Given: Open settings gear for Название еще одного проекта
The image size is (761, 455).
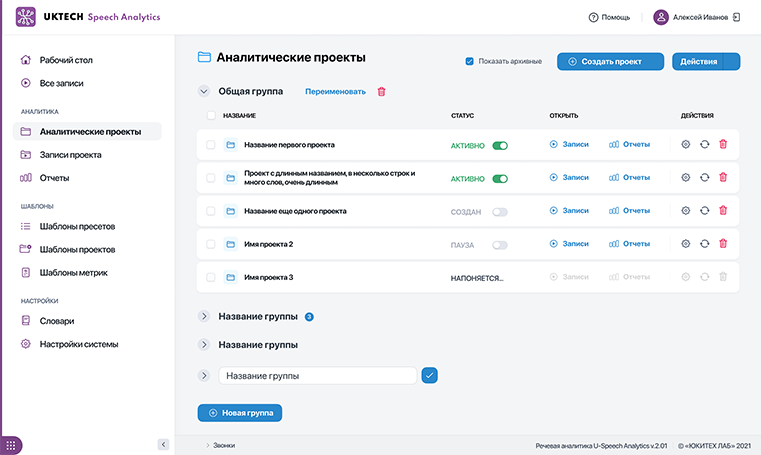Looking at the screenshot, I should [686, 211].
